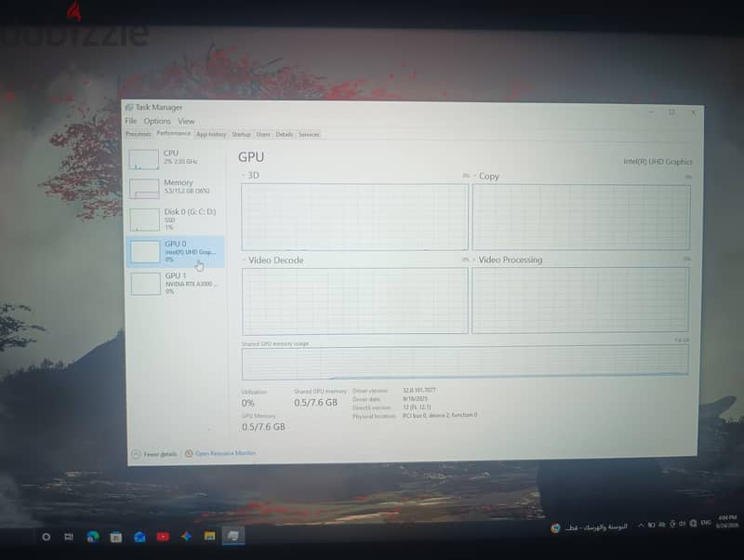Launch Microsoft Edge from the taskbar
The image size is (744, 560).
[x=92, y=537]
